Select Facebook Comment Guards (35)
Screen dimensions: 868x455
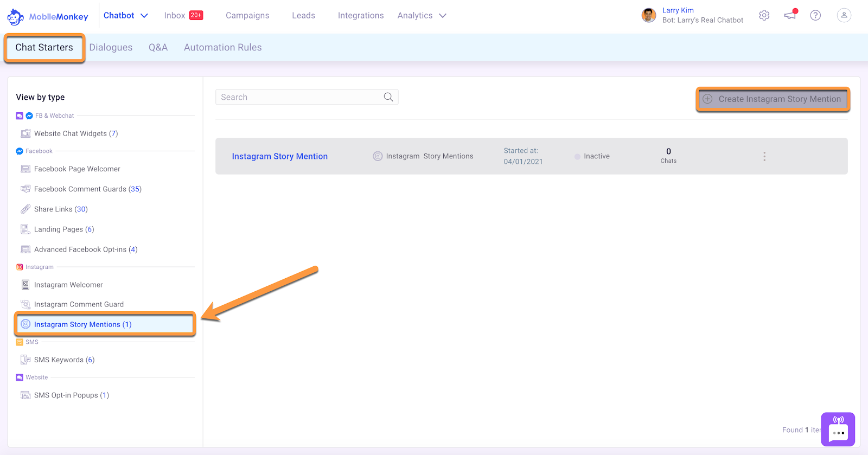(88, 189)
